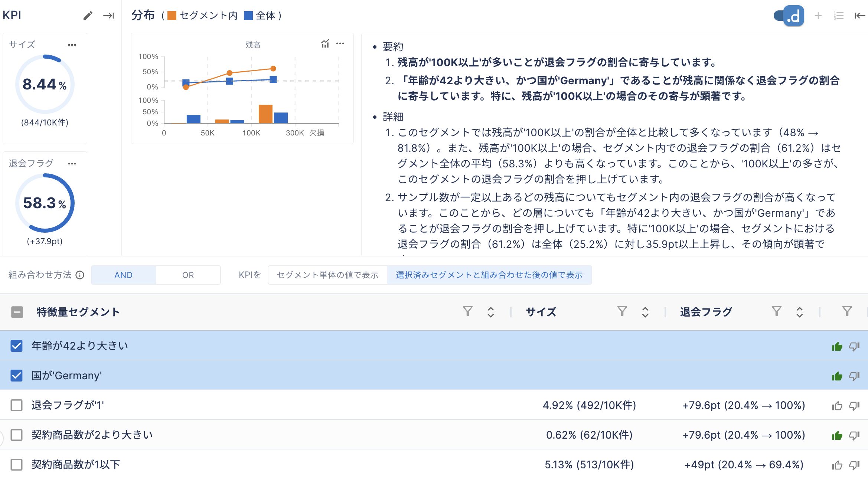
Task: Collapse the KPI panel with arrow icon
Action: pyautogui.click(x=108, y=16)
